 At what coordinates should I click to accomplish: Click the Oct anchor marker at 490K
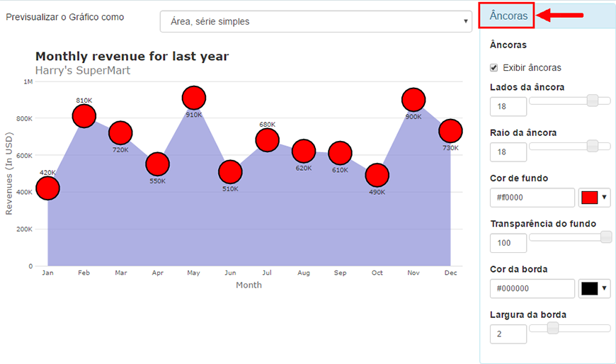coord(377,175)
